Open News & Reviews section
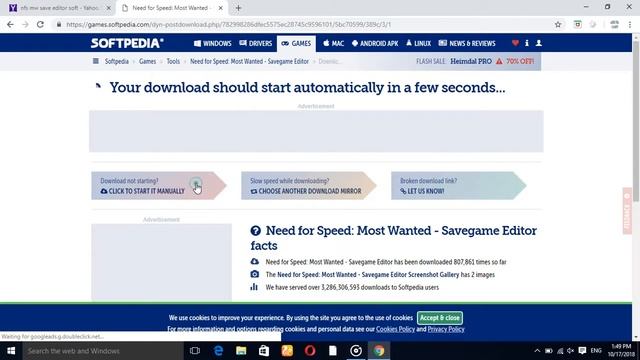The width and height of the screenshot is (640, 360). point(467,43)
